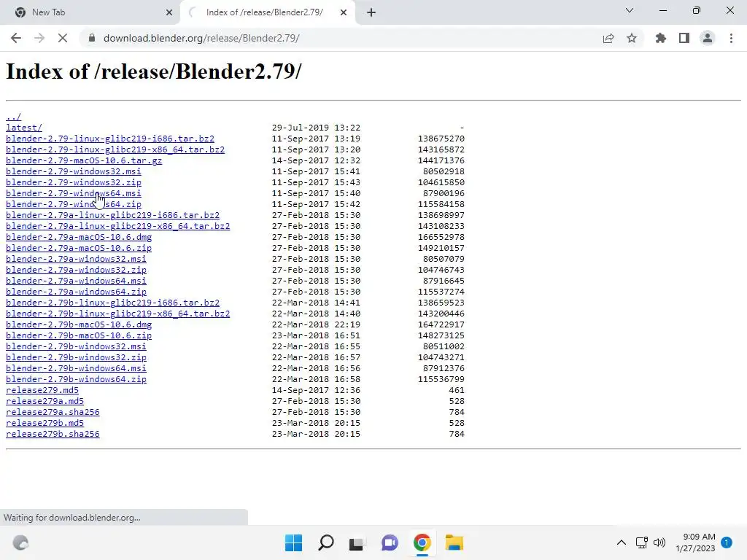
Task: Download blender-2.79-macOS-10.6.tar.gz
Action: (84, 160)
